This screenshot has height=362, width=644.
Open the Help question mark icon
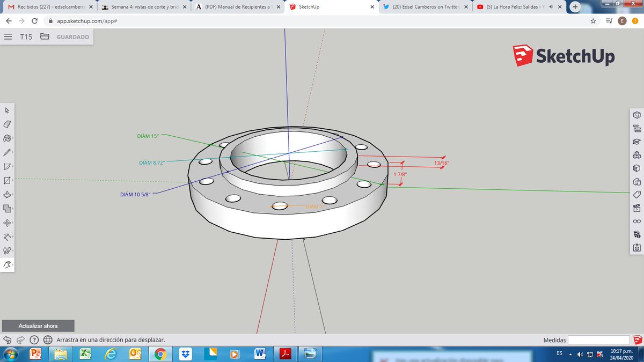coord(34,339)
